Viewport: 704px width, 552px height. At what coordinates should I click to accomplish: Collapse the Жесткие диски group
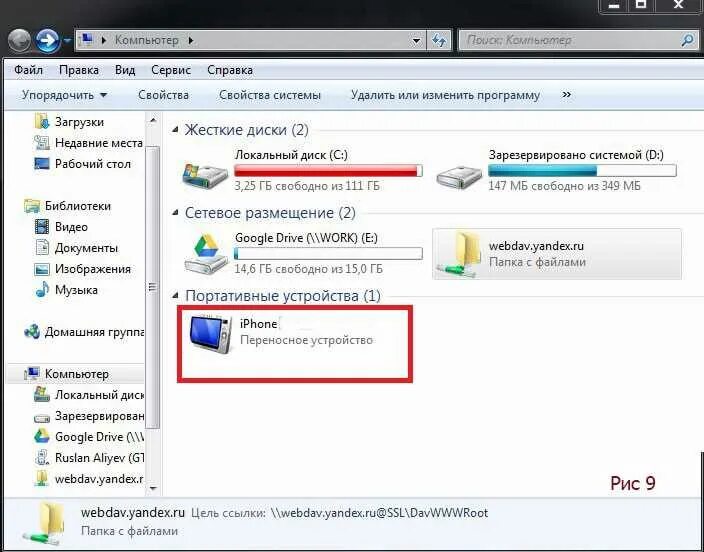[175, 130]
